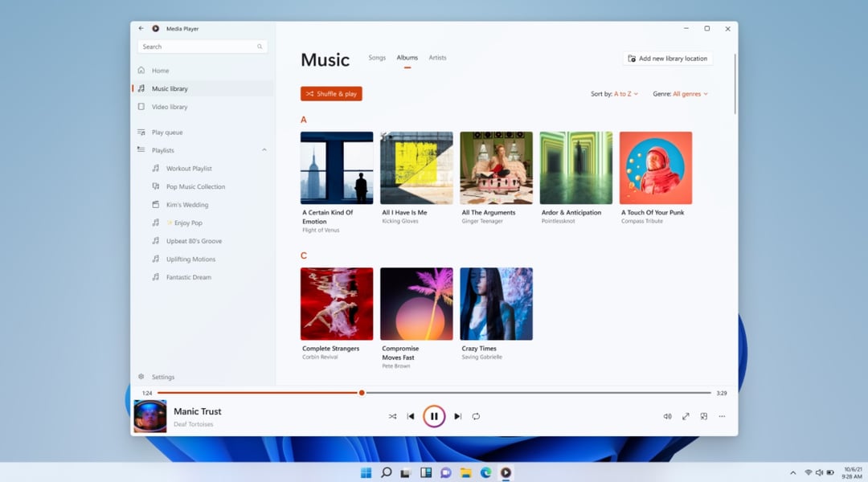The image size is (868, 482).
Task: Click the back arrow navigation icon
Action: (139, 27)
